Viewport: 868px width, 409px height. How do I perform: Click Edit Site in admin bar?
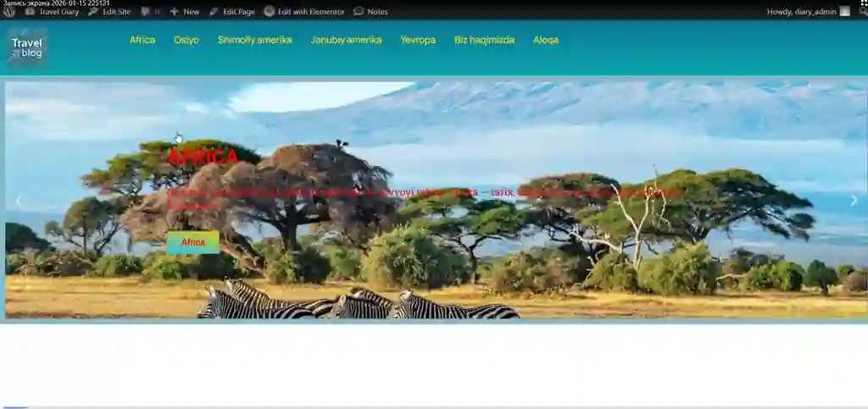coord(110,12)
